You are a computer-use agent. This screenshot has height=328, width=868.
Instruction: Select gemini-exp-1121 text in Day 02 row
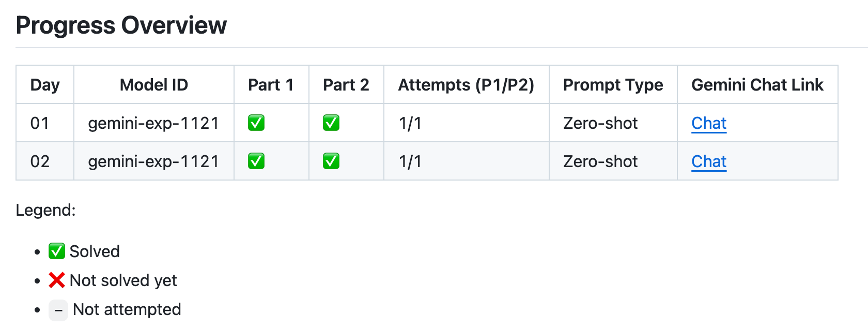(x=153, y=161)
